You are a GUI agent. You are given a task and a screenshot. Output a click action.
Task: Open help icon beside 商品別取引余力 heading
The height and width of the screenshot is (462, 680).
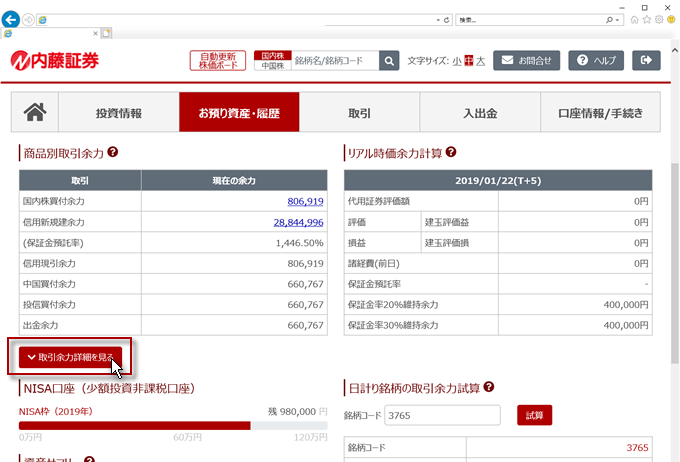113,152
